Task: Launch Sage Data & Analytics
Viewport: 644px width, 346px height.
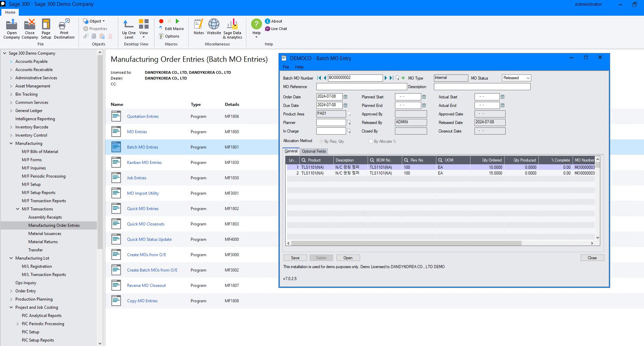Action: click(x=232, y=29)
